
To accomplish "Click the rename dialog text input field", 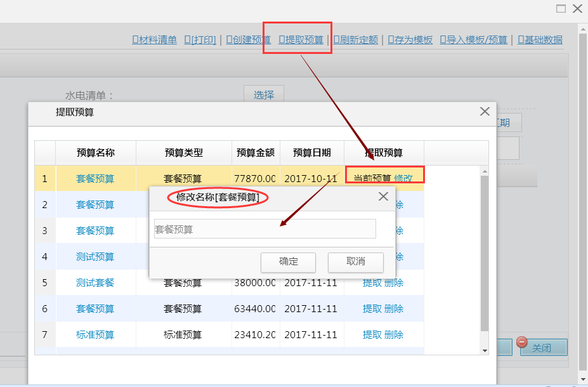I will pyautogui.click(x=265, y=228).
